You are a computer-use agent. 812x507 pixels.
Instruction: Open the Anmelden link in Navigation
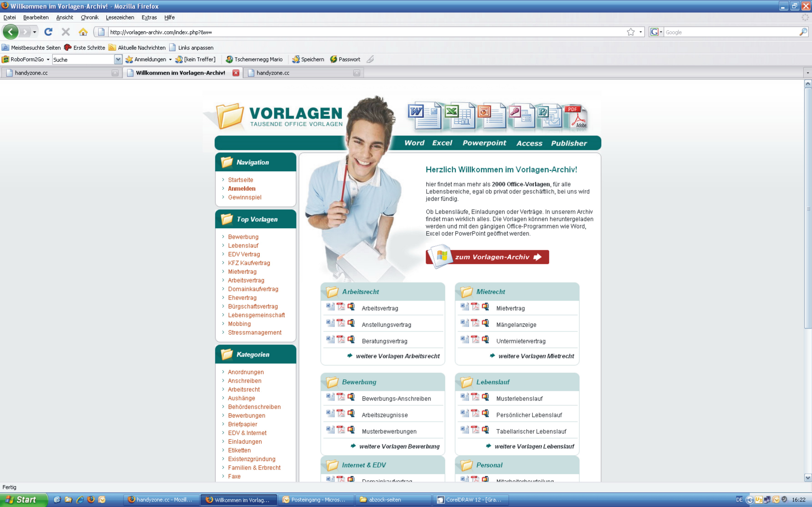tap(242, 188)
